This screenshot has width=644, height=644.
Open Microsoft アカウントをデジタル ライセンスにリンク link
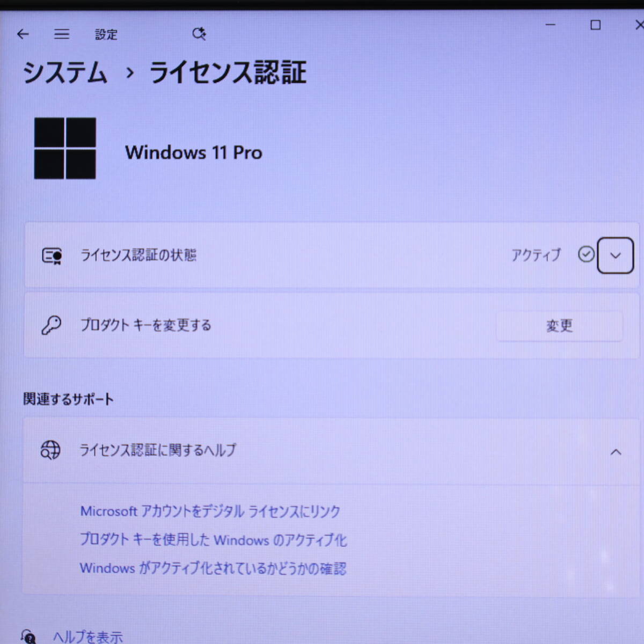(210, 511)
